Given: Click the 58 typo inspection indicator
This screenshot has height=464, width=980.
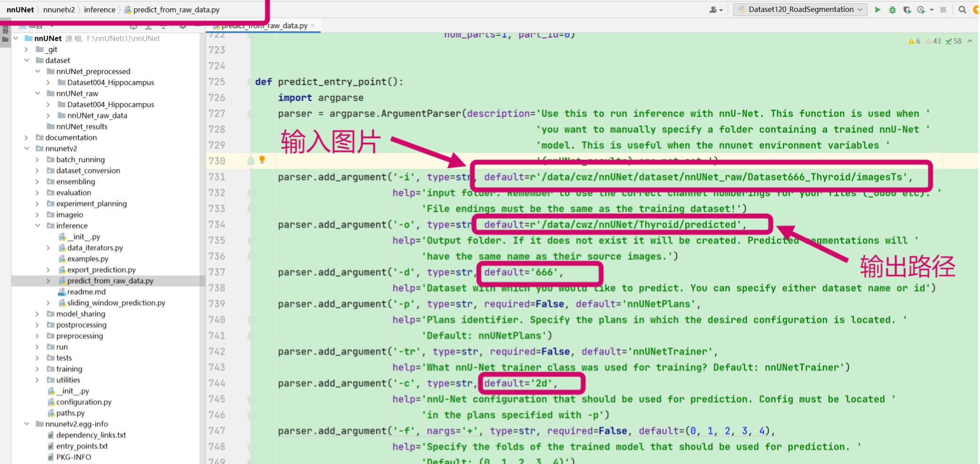Looking at the screenshot, I should 953,41.
